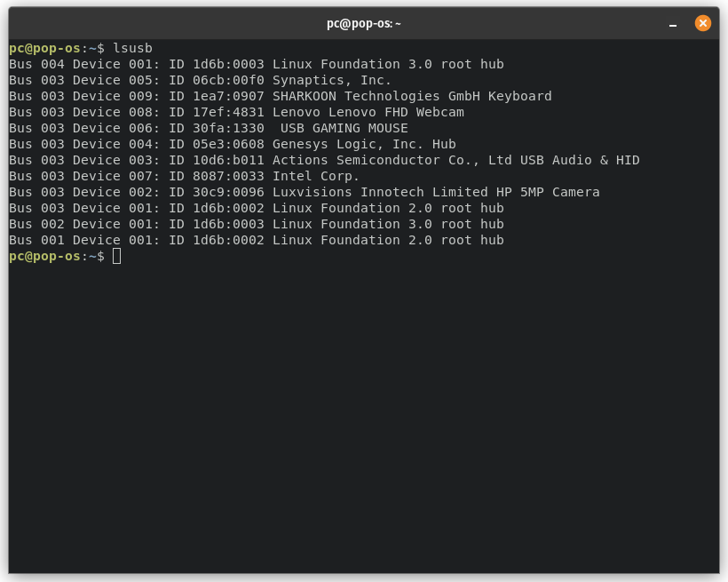This screenshot has height=582, width=728.
Task: Click the pc@pop-os:~ title bar text
Action: pyautogui.click(x=363, y=23)
